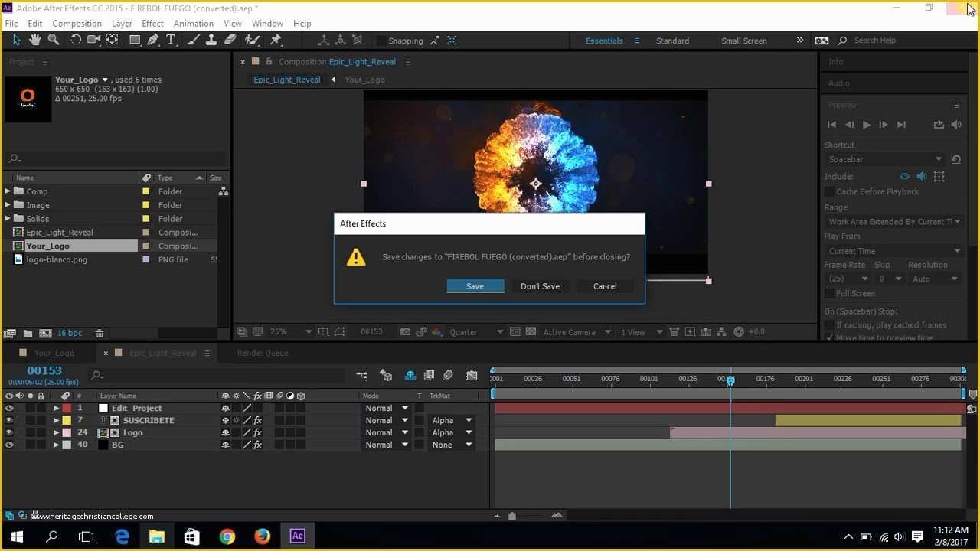Select the Hand tool in toolbar
The height and width of the screenshot is (551, 980).
(x=35, y=40)
